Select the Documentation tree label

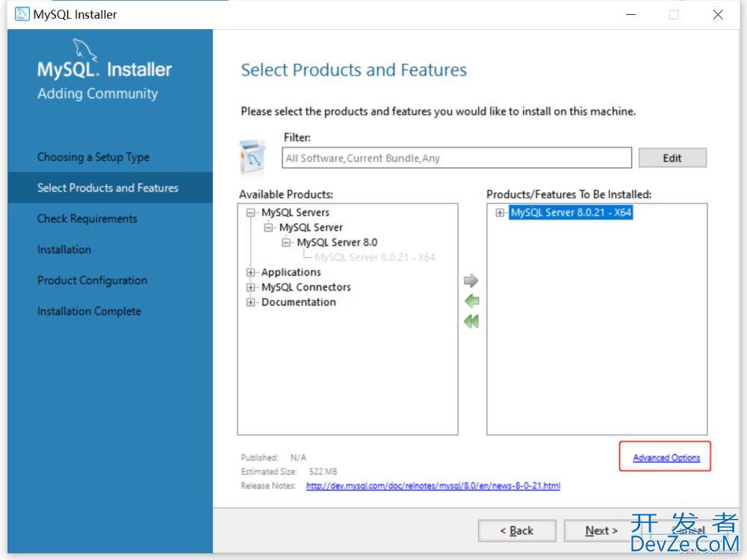click(299, 302)
